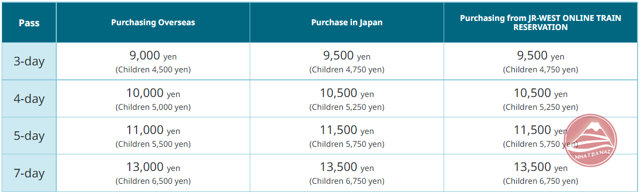Viewport: 644px width, 194px height.
Task: Click the 9,000 yen overseas 3-day price
Action: (x=153, y=55)
